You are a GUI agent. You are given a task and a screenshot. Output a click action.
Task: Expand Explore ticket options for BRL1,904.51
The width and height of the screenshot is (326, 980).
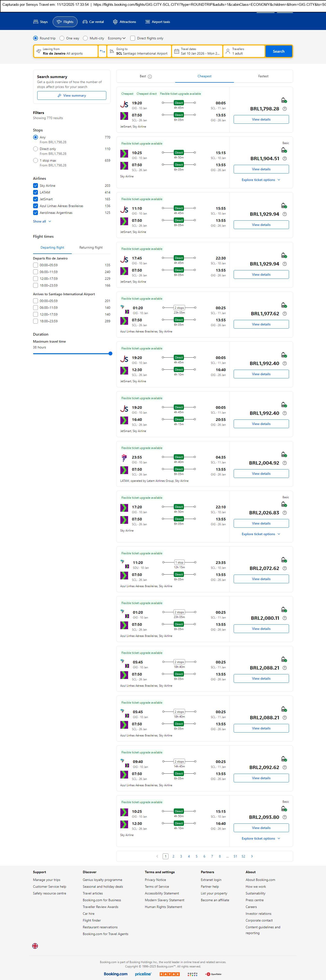click(x=261, y=180)
